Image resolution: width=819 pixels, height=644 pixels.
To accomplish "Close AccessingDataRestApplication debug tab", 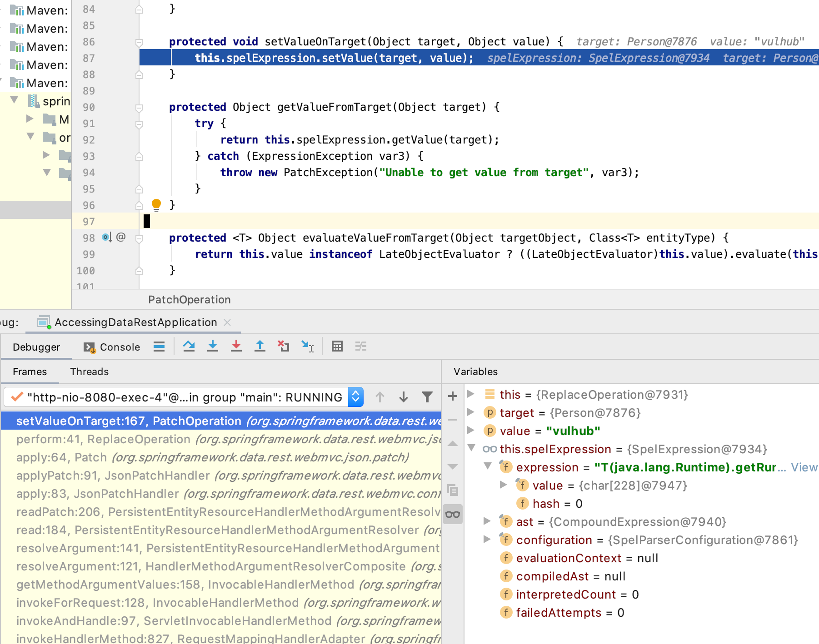I will click(228, 322).
